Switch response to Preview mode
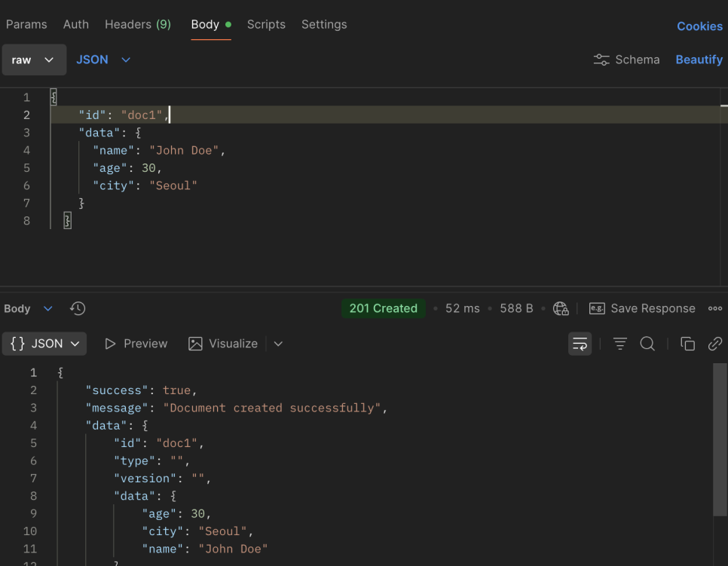728x566 pixels. 136,344
